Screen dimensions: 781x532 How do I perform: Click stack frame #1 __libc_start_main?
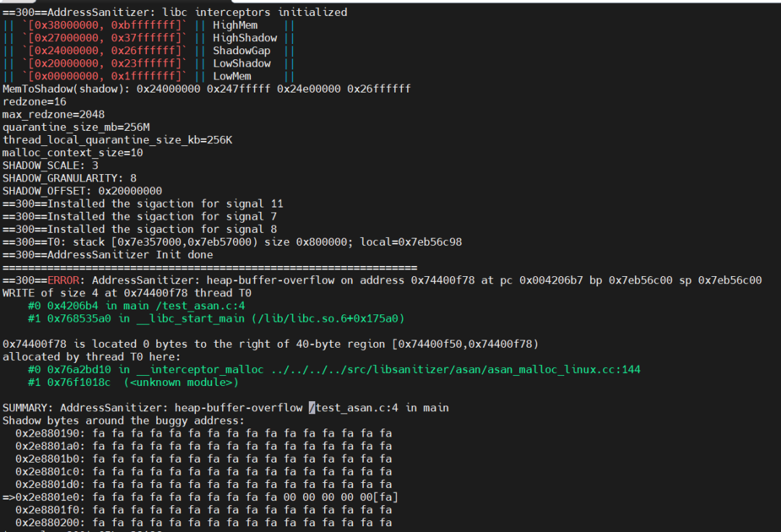pos(216,319)
